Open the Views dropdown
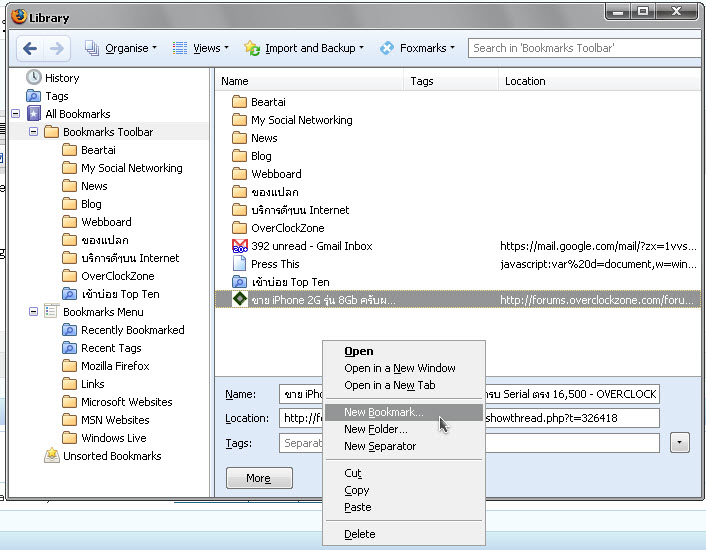 [x=200, y=48]
